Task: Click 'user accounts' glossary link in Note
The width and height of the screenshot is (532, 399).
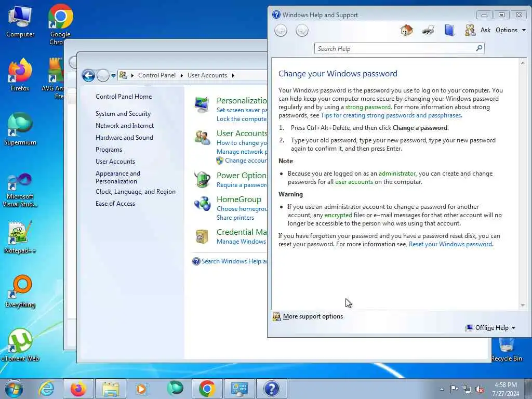Action: (354, 182)
